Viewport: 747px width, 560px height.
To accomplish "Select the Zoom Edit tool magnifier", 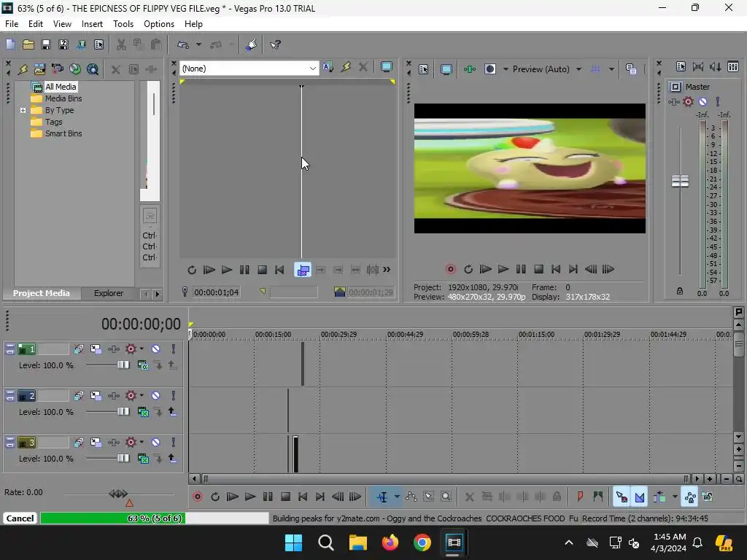I will click(x=446, y=497).
